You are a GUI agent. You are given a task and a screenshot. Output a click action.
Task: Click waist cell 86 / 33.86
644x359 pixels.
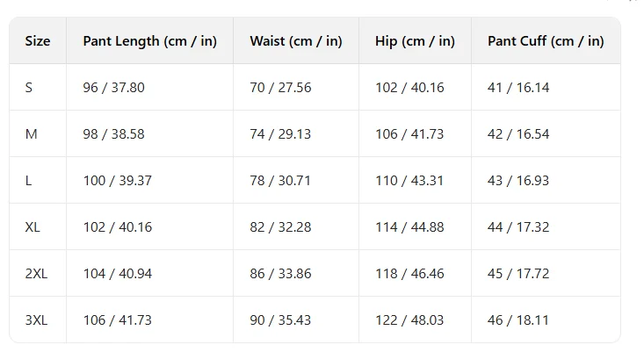[280, 274]
